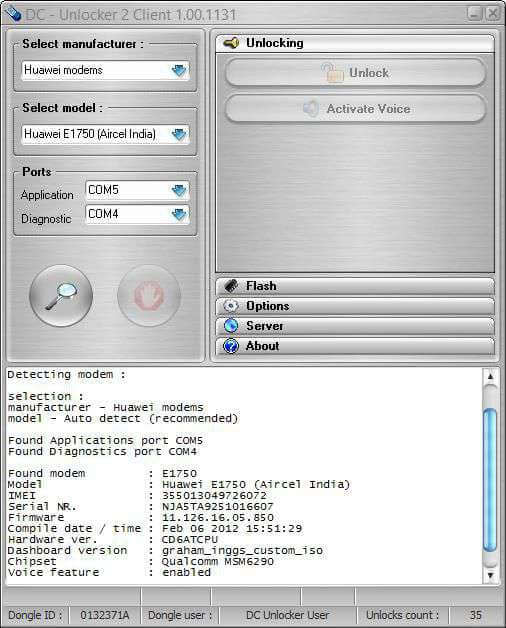Open the Select model dropdown arrow
Image resolution: width=506 pixels, height=628 pixels.
pyautogui.click(x=179, y=134)
